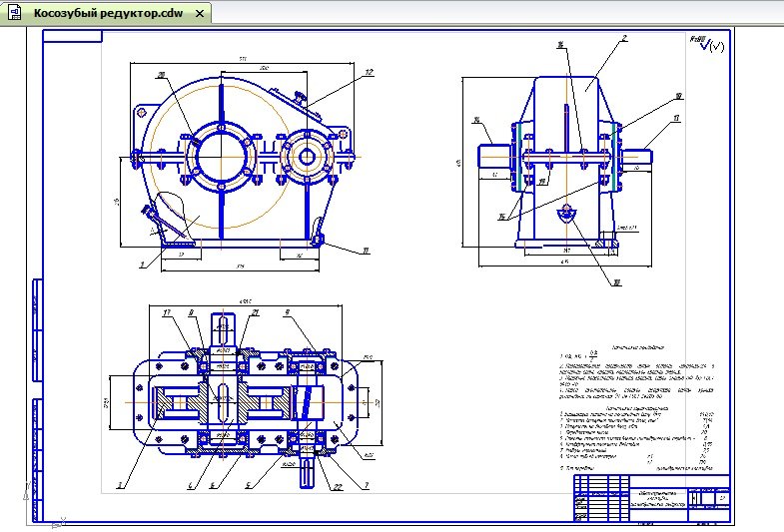Viewport: 784px width, 532px height.
Task: Select position label 3 in the sectional view
Action: (x=121, y=485)
